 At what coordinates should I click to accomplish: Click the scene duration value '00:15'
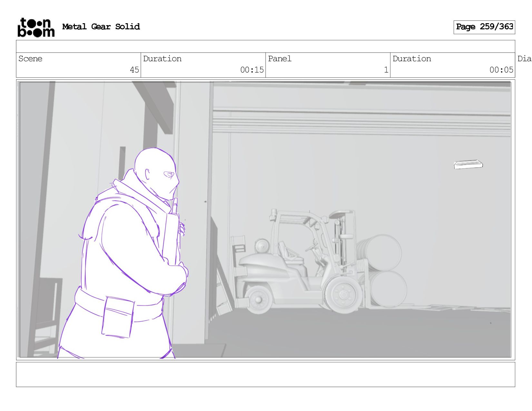click(x=252, y=70)
